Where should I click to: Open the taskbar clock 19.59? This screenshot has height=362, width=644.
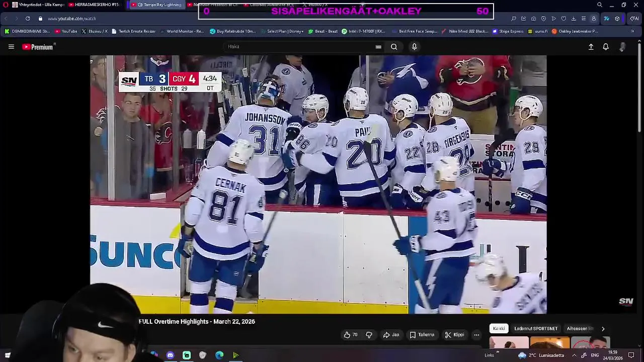(613, 355)
